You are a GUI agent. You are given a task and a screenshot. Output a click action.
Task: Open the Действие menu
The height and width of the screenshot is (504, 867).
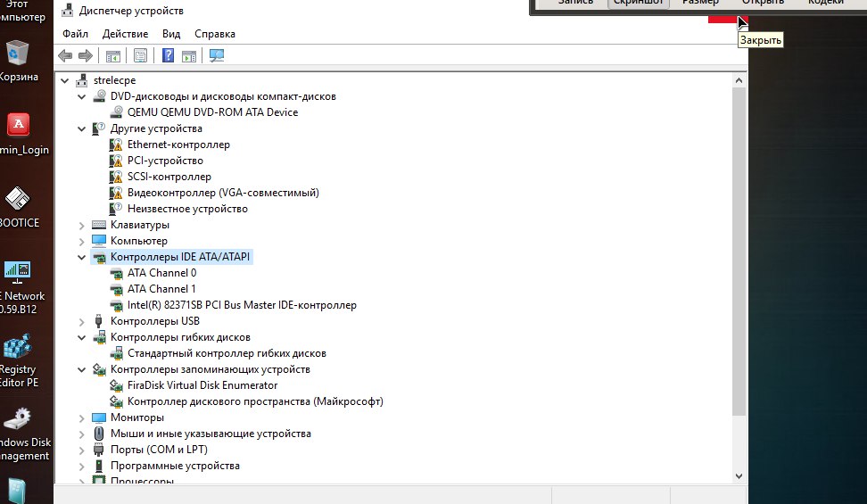coord(125,34)
